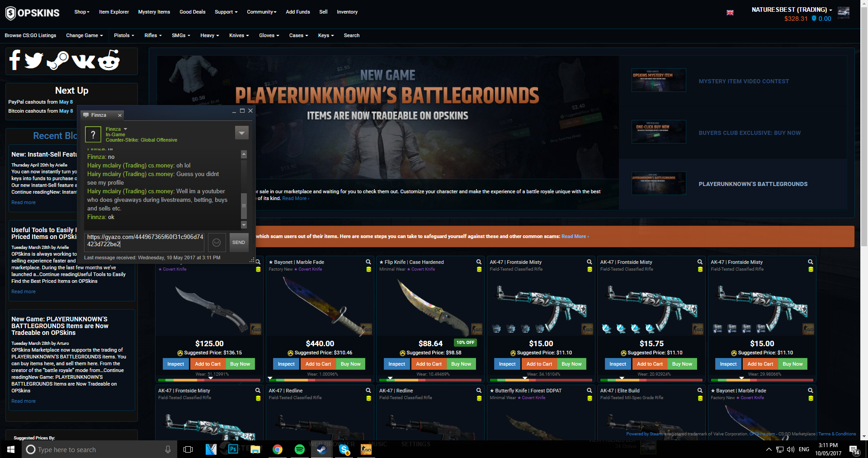Screen dimensions: 868x458
Task: Open the chat options dropdown arrow for Finnza
Action: click(242, 133)
